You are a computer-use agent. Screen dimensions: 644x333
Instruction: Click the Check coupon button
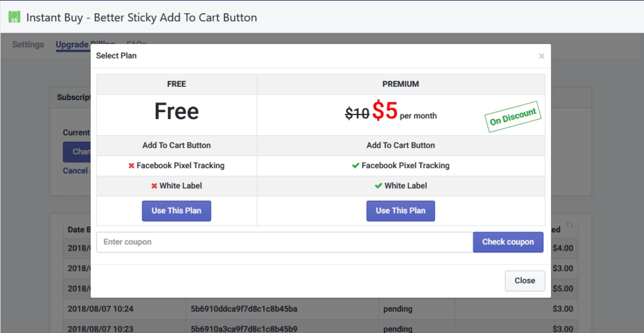tap(508, 242)
